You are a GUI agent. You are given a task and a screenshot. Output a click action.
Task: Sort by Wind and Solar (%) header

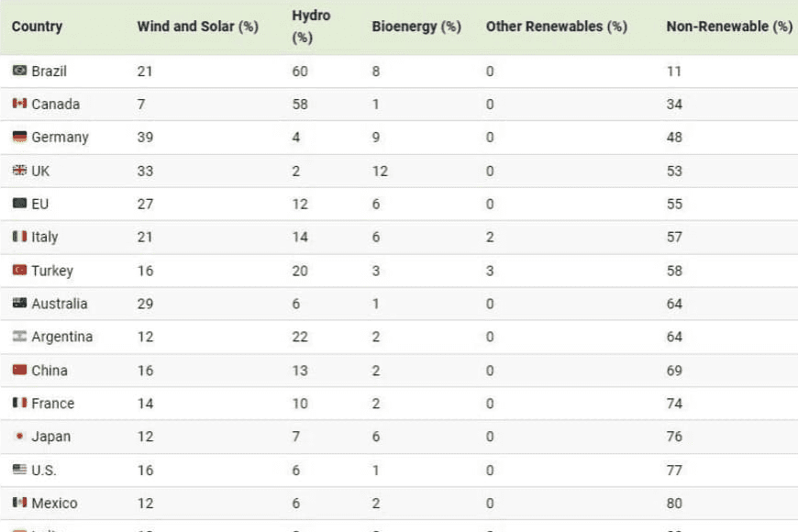197,27
